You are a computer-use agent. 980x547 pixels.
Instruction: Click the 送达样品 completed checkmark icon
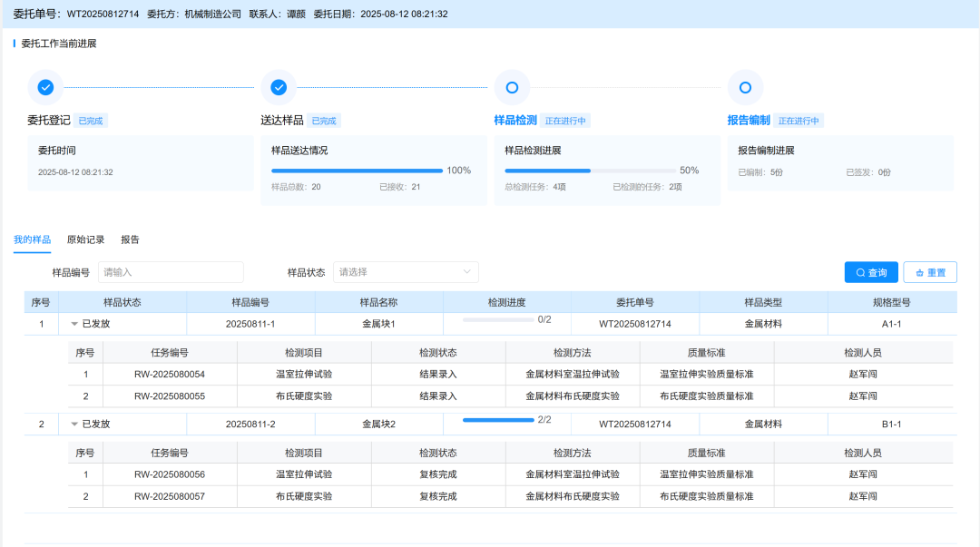[278, 87]
